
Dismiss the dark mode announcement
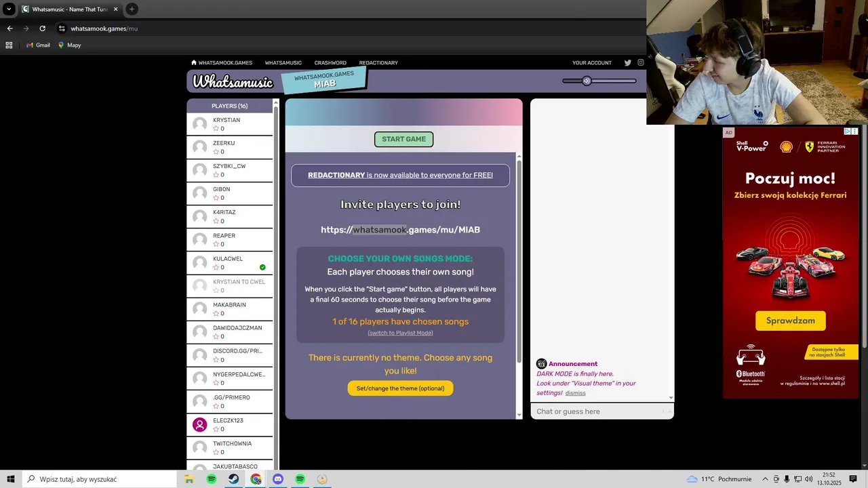pyautogui.click(x=575, y=393)
